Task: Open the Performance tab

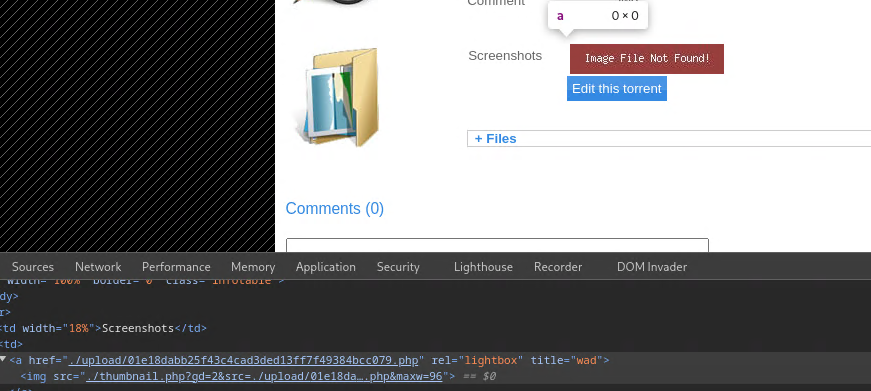Action: point(176,267)
